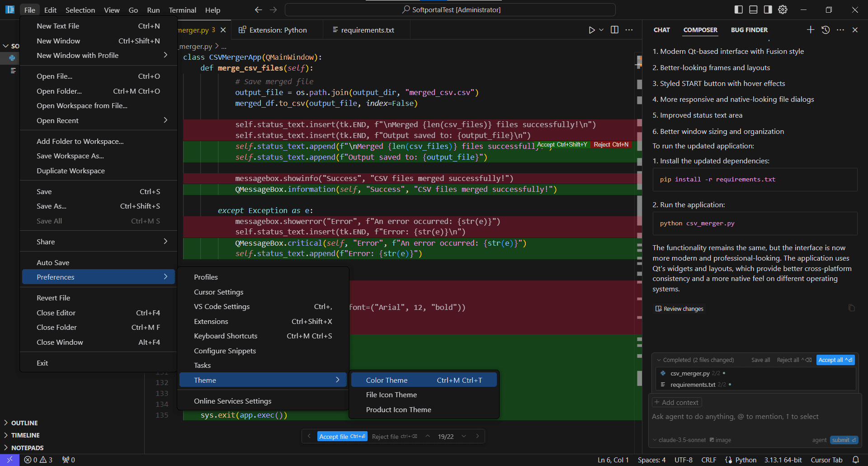The height and width of the screenshot is (466, 868).
Task: Open chat history clock icon
Action: (826, 30)
